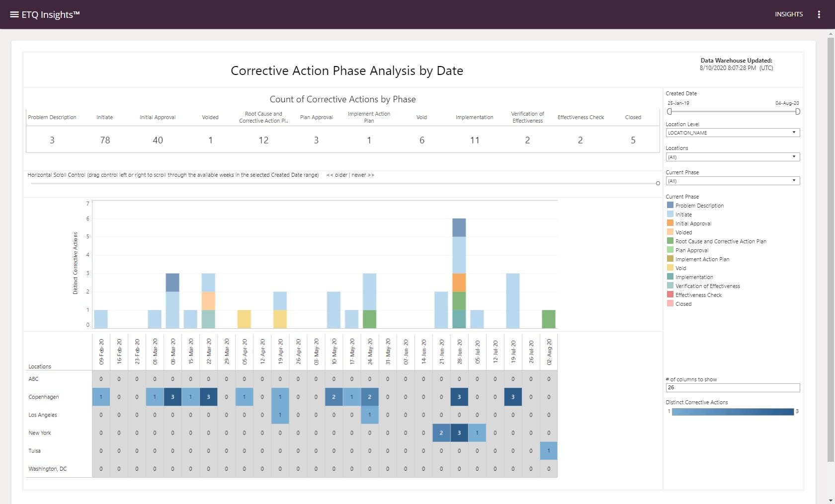This screenshot has width=835, height=504.
Task: Click the horizontal scroll control handle
Action: click(x=658, y=183)
